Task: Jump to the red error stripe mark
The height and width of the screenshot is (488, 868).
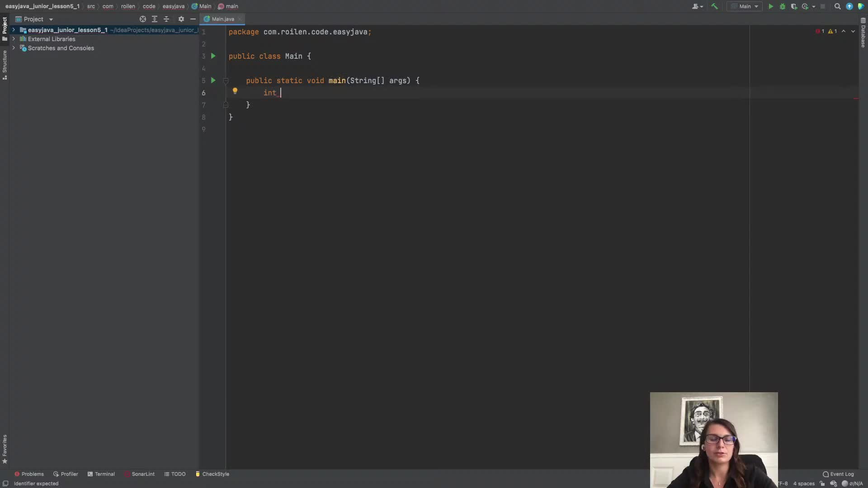Action: click(856, 99)
